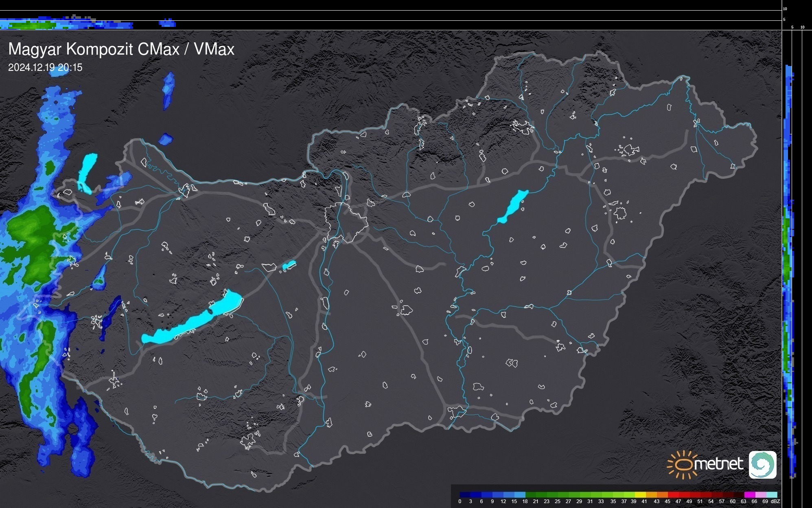812x508 pixels.
Task: Pick the magenta 63 dBZ legend swatch
Action: click(x=749, y=495)
